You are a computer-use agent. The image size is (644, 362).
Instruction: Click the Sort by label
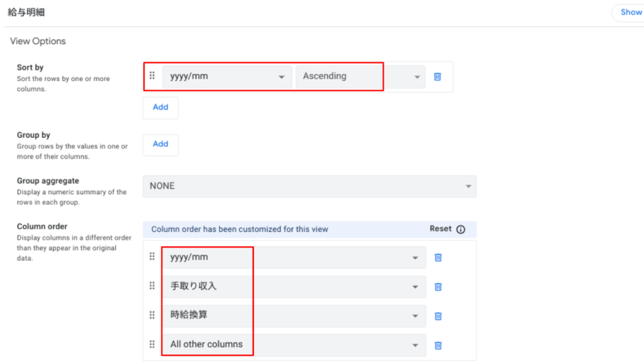pyautogui.click(x=30, y=67)
